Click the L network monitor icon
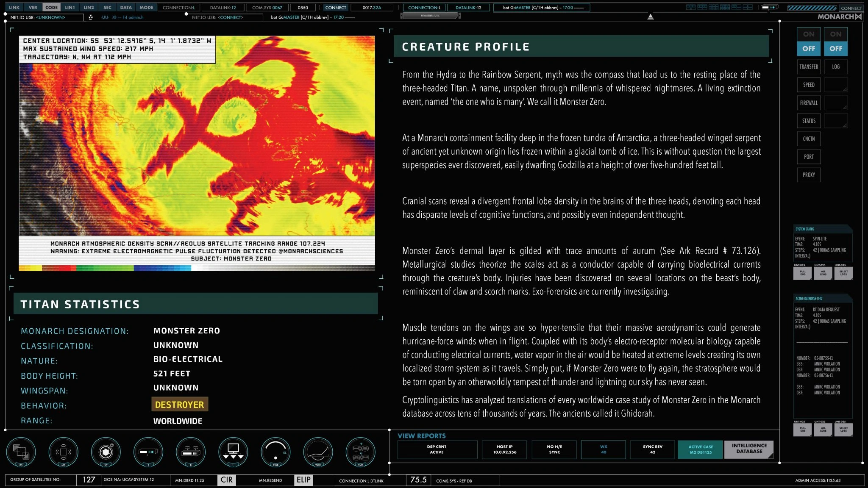The image size is (868, 488). point(234,452)
